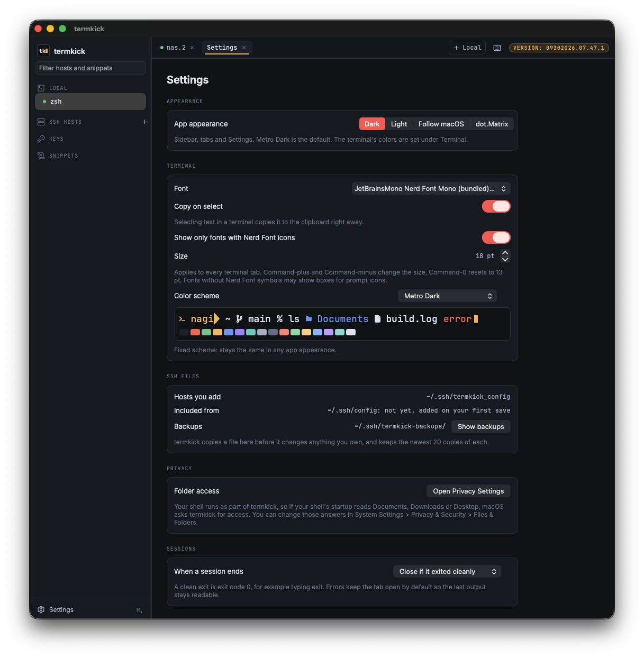Click the VERSION badge in the top bar
The width and height of the screenshot is (644, 658).
pyautogui.click(x=559, y=48)
